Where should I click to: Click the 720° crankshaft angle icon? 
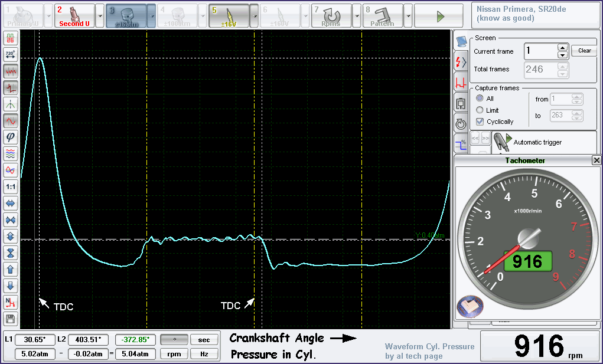pos(11,54)
